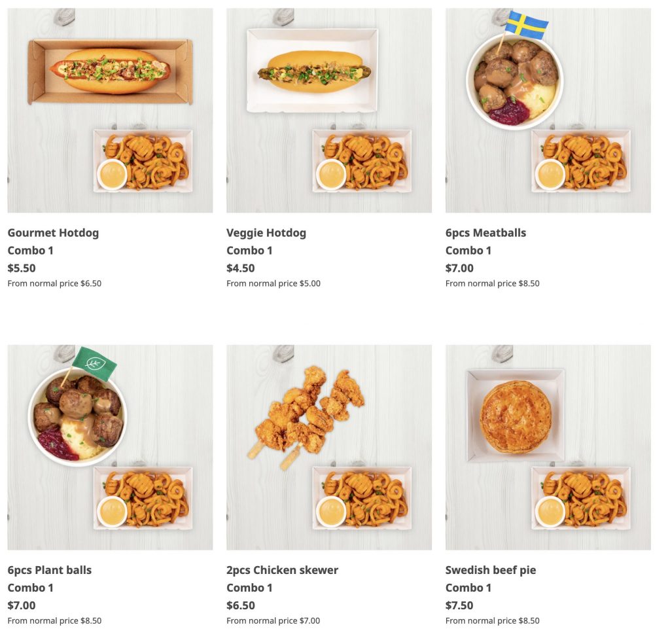Select the 6pcs Plant balls title
Image resolution: width=670 pixels, height=644 pixels.
point(50,570)
